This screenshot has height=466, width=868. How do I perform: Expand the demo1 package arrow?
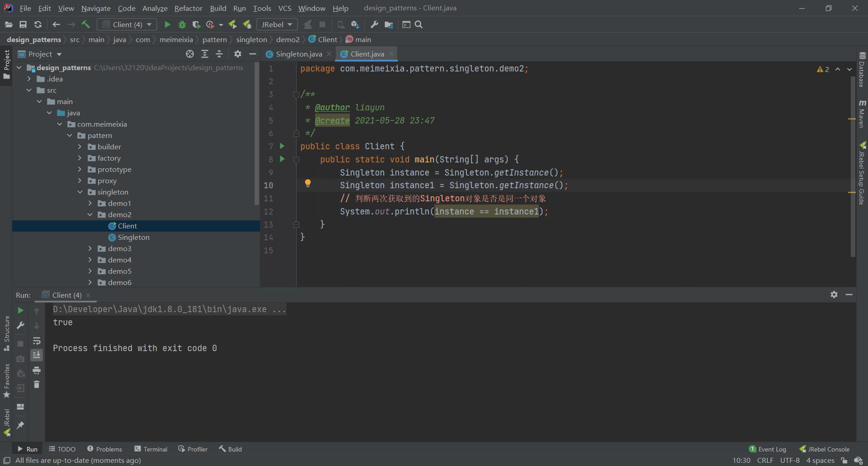tap(90, 203)
